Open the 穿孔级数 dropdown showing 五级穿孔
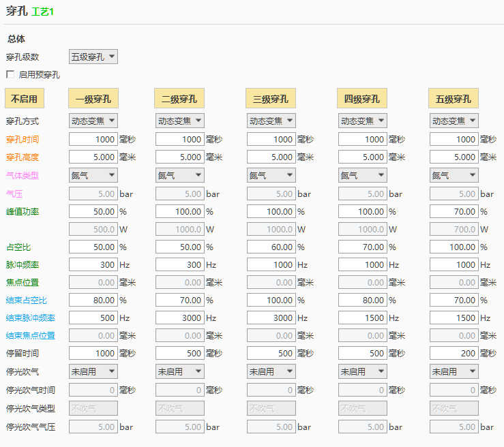 pos(93,57)
